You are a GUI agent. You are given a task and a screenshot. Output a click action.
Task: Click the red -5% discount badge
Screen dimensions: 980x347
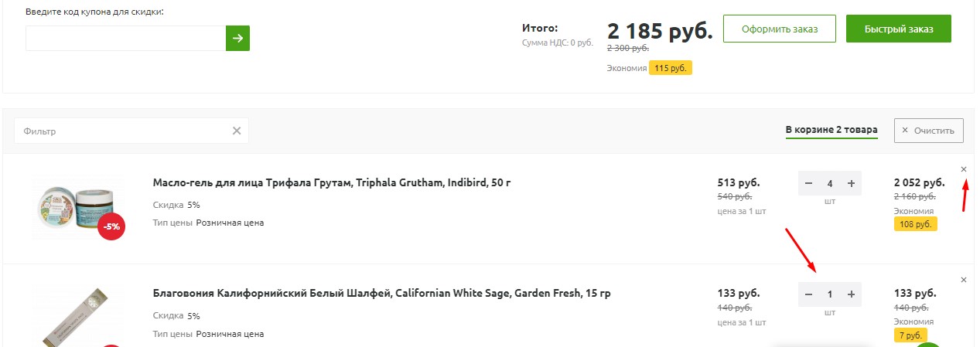click(112, 226)
